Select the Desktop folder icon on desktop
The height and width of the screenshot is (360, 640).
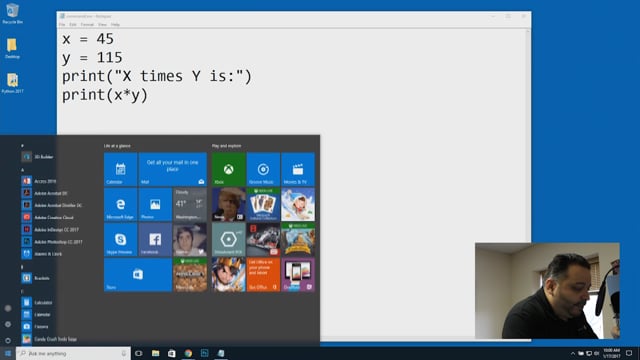tap(12, 49)
